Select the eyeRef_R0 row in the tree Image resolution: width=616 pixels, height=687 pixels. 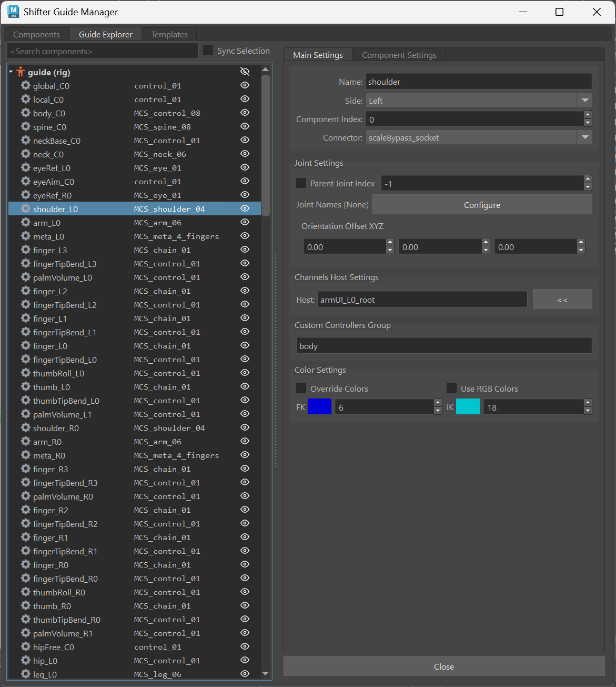(x=135, y=195)
